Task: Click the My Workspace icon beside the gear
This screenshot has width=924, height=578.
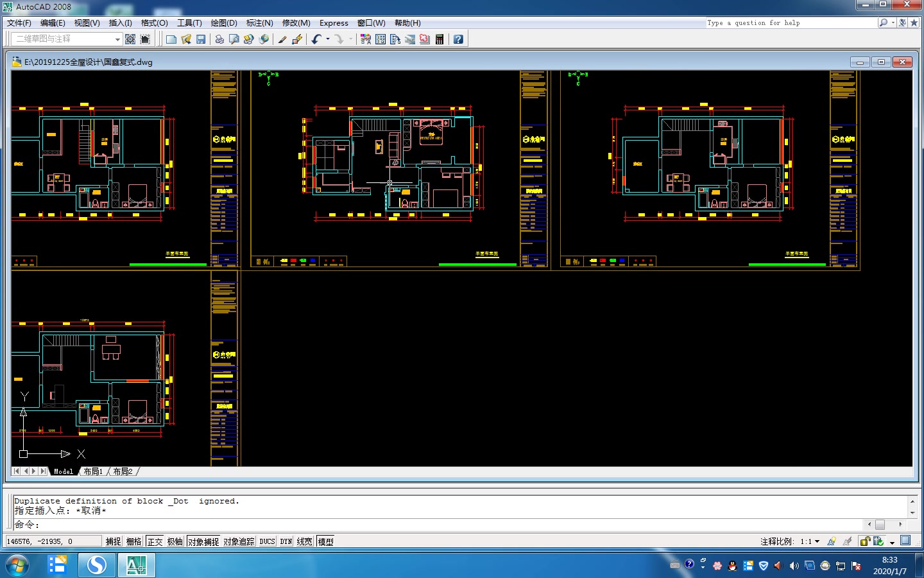Action: coord(145,39)
